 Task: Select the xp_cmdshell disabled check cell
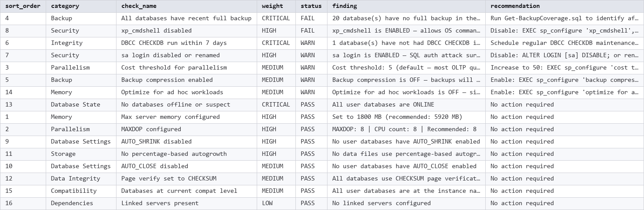pyautogui.click(x=186, y=31)
